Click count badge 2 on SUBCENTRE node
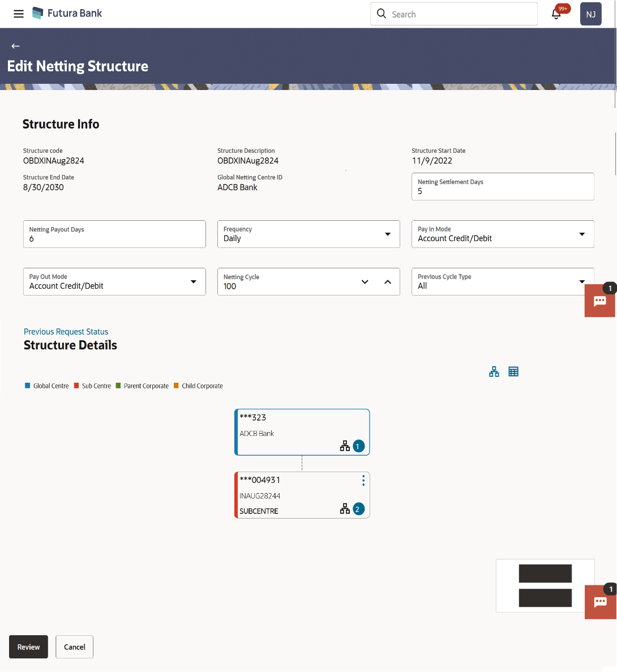 point(358,509)
